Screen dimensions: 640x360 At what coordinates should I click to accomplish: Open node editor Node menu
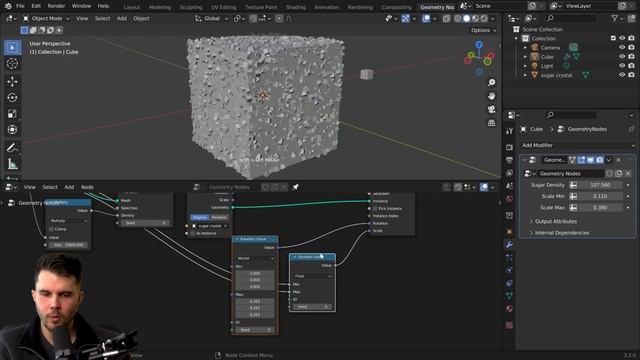87,187
